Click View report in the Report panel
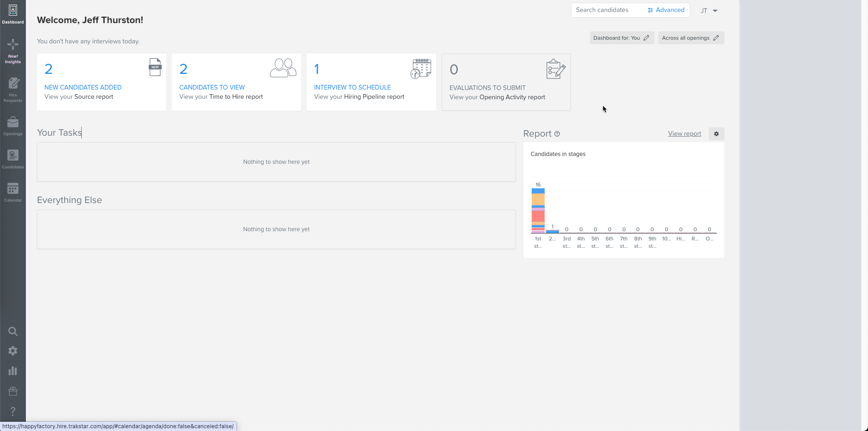The image size is (868, 431). (684, 133)
